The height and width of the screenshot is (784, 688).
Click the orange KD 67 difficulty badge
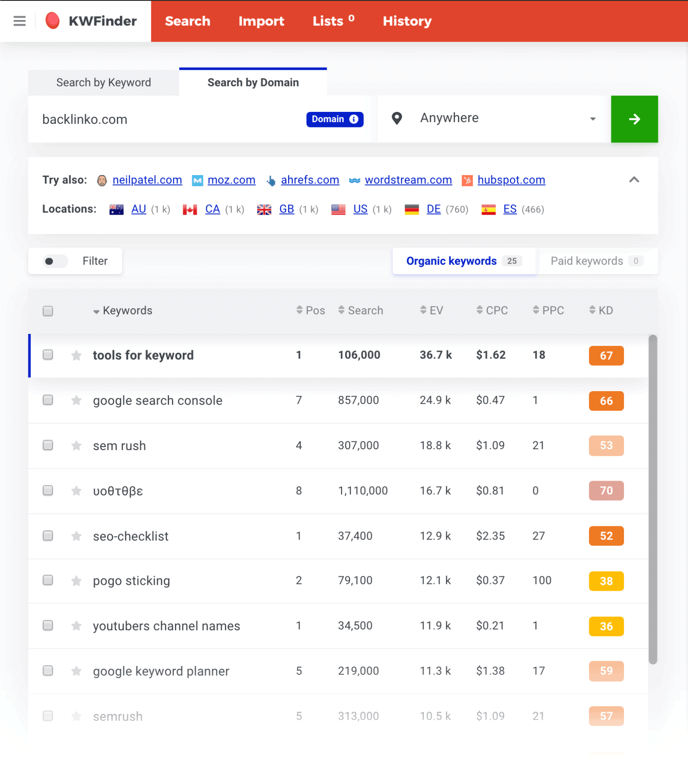(x=606, y=355)
